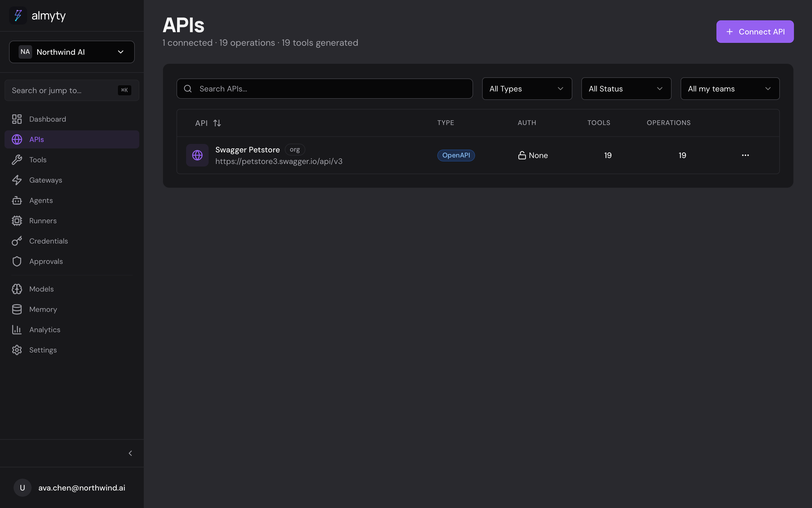Click the TOOLS column header
Viewport: 812px width, 508px height.
coord(599,123)
